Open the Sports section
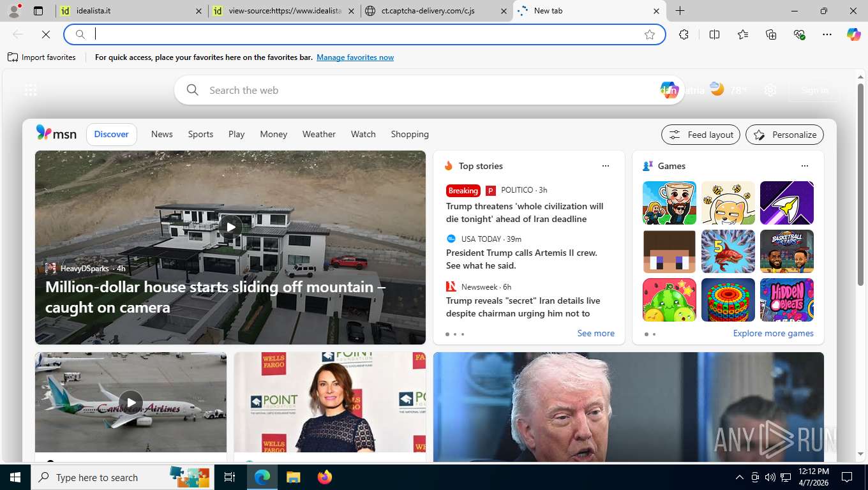Viewport: 868px width, 490px height. pyautogui.click(x=200, y=134)
